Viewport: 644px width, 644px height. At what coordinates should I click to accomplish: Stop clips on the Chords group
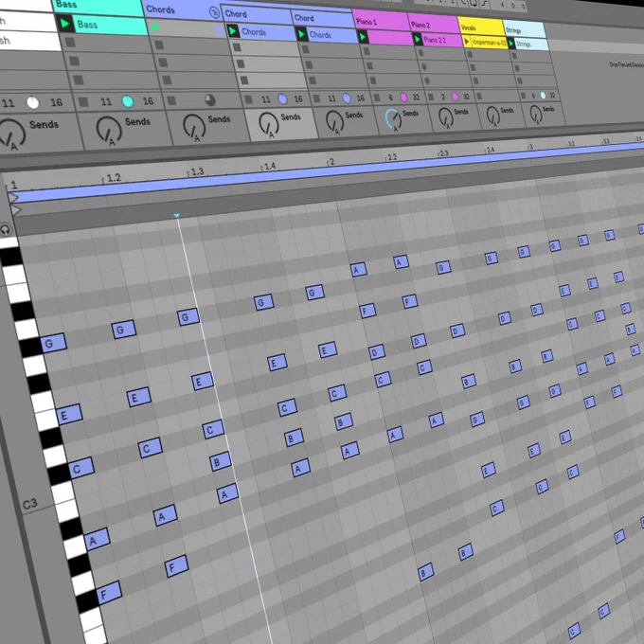[x=171, y=100]
